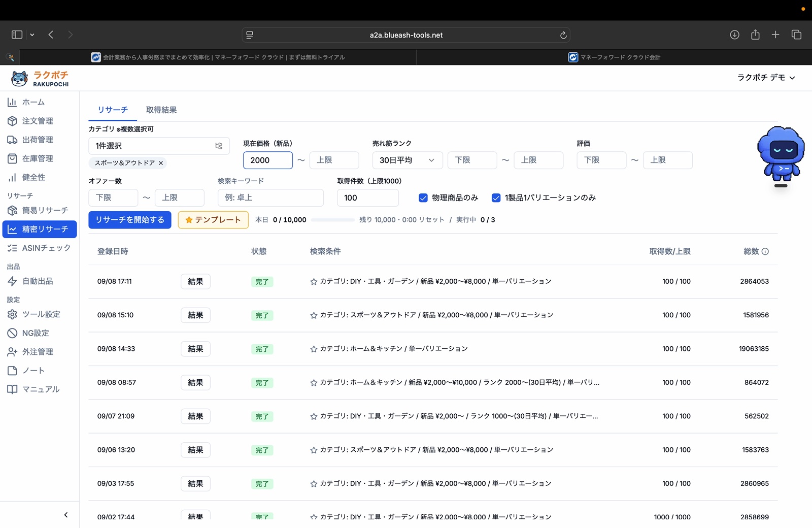Star the 09/07 21:09 search condition
This screenshot has width=812, height=528.
coord(314,416)
